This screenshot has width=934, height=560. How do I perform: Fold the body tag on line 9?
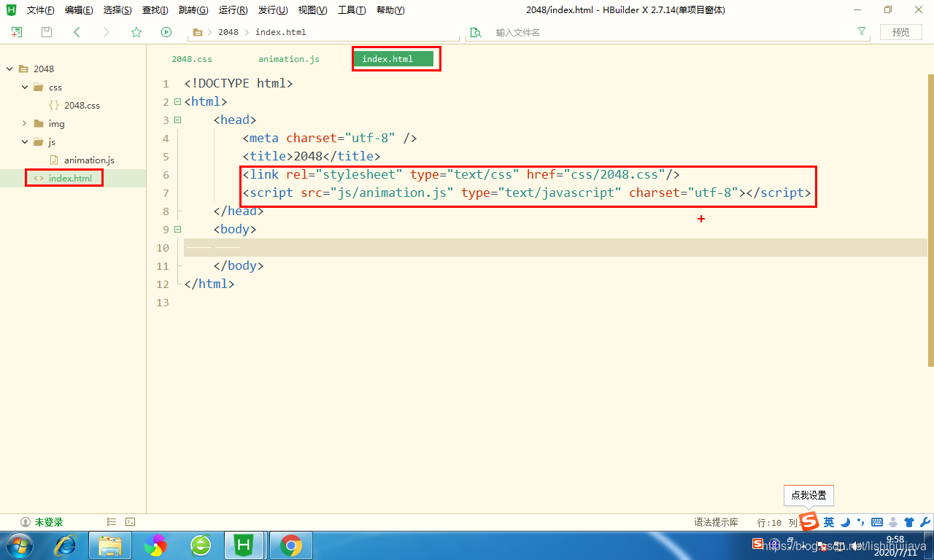[x=177, y=230]
